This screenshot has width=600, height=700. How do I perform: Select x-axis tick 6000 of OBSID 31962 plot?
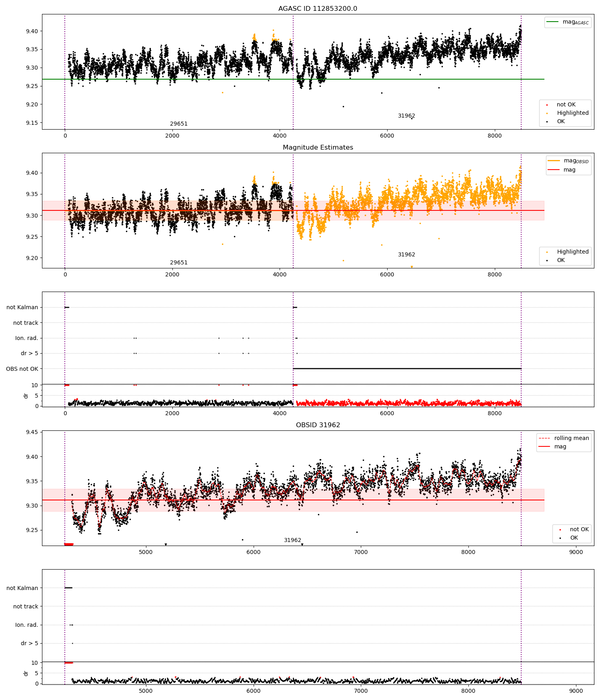pyautogui.click(x=253, y=552)
